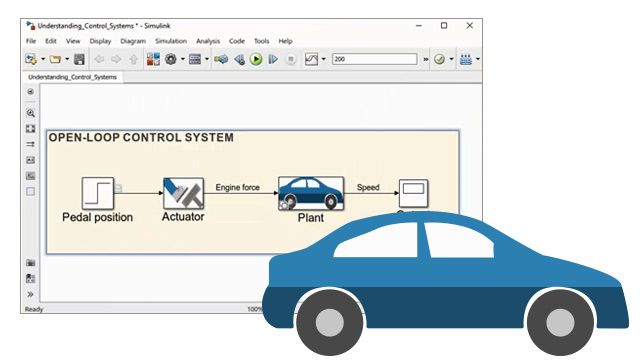Open Model Configuration gear icon
640x360 pixels.
click(171, 60)
